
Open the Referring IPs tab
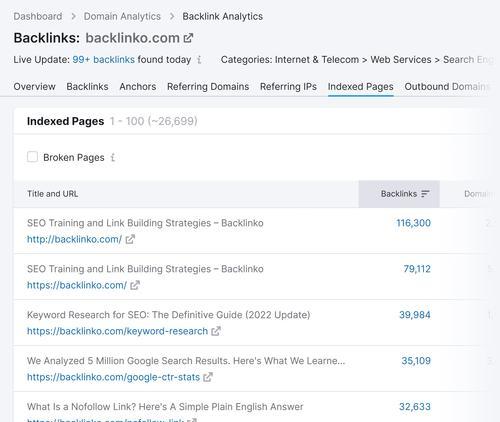point(288,87)
